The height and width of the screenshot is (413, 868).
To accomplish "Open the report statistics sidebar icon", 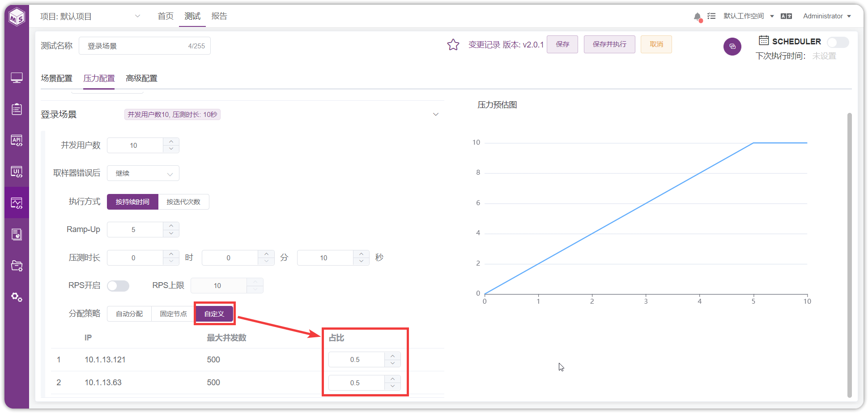I will (17, 234).
